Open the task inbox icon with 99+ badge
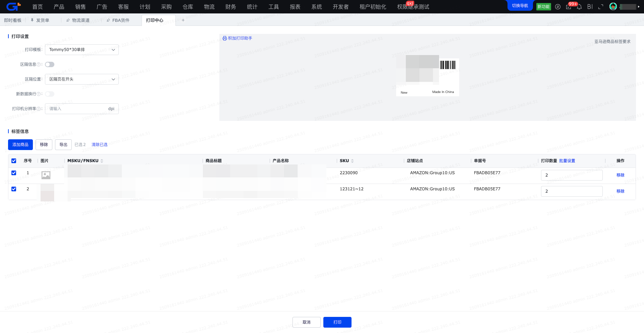The image size is (644, 333). point(569,7)
